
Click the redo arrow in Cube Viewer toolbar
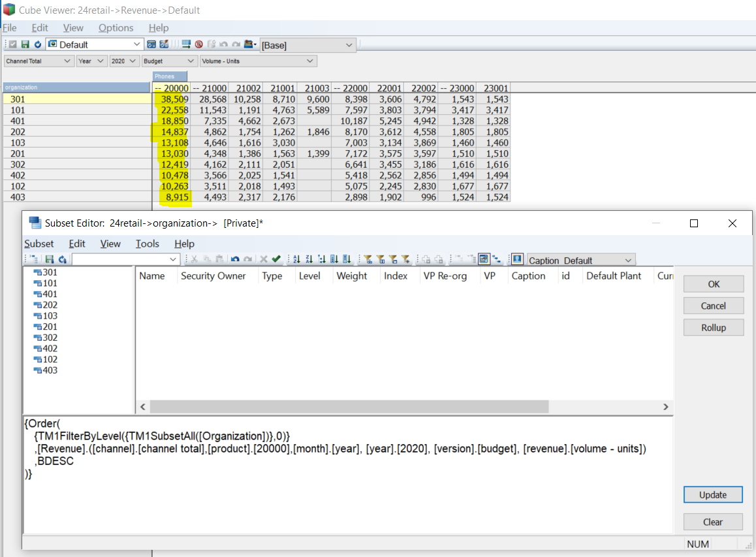(236, 44)
